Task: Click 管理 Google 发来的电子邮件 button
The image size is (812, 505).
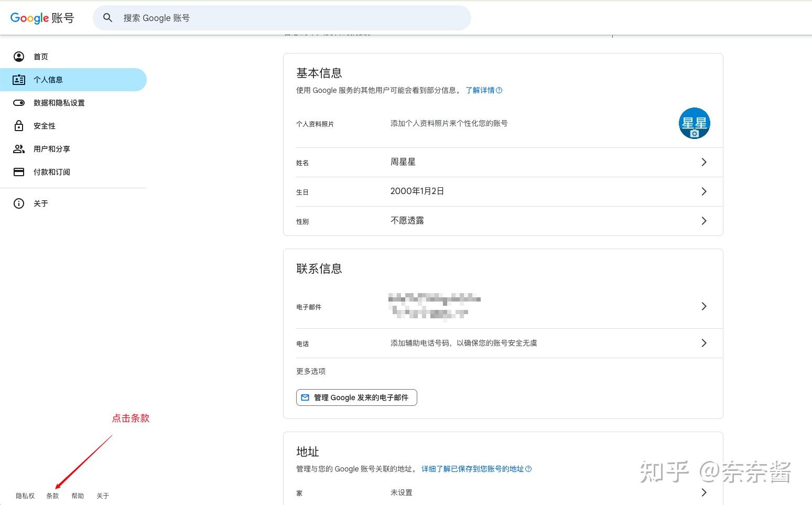Action: click(356, 397)
